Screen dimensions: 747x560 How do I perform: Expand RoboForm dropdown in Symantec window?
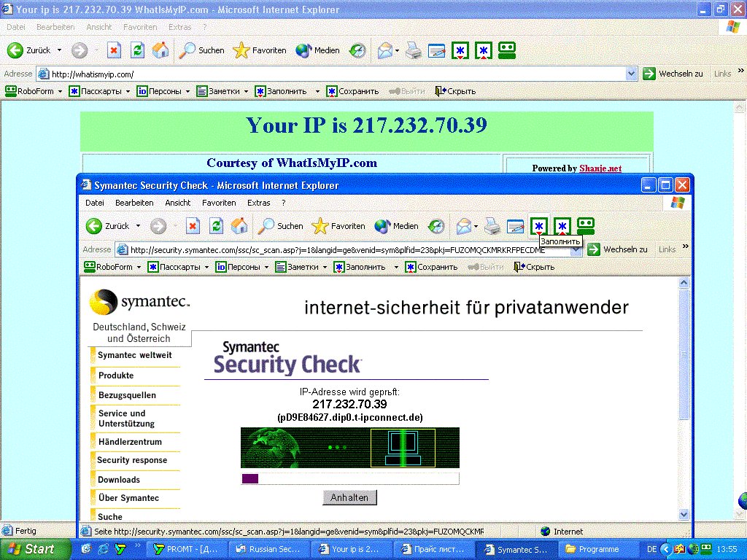(139, 267)
